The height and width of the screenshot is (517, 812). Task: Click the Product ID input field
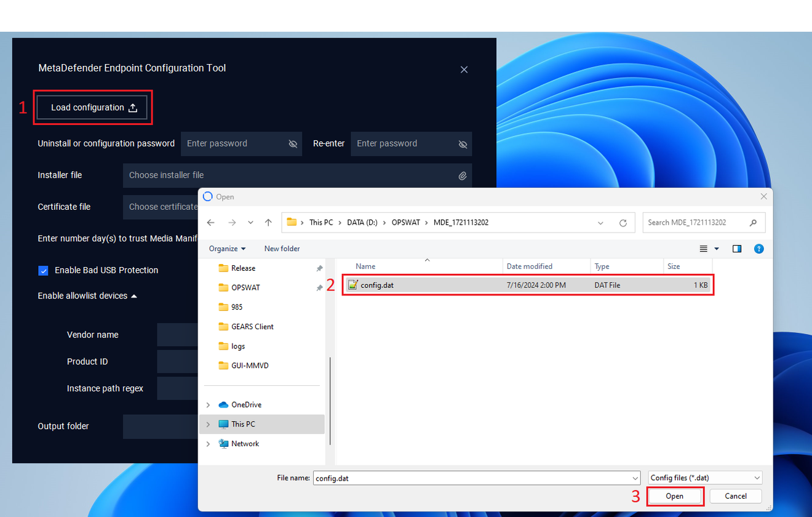[x=178, y=361]
